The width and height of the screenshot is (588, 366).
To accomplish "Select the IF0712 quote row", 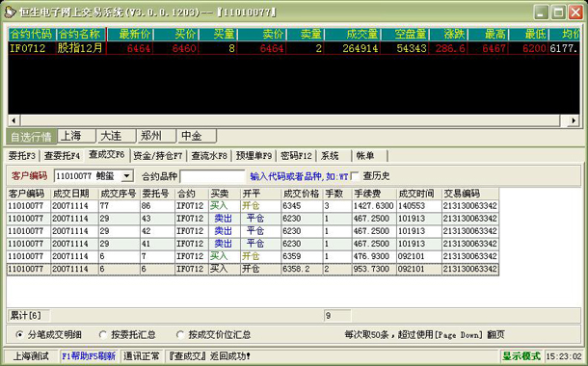I will 294,48.
